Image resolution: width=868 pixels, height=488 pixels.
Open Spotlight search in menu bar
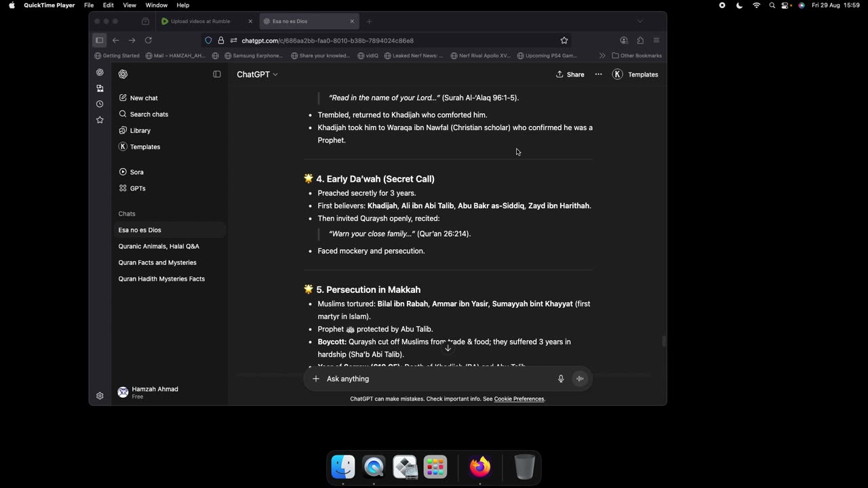[x=772, y=5]
